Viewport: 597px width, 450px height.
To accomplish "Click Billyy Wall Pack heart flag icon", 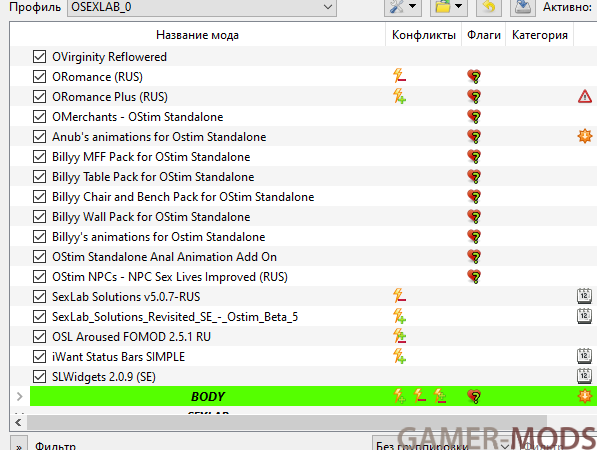I will (x=474, y=217).
